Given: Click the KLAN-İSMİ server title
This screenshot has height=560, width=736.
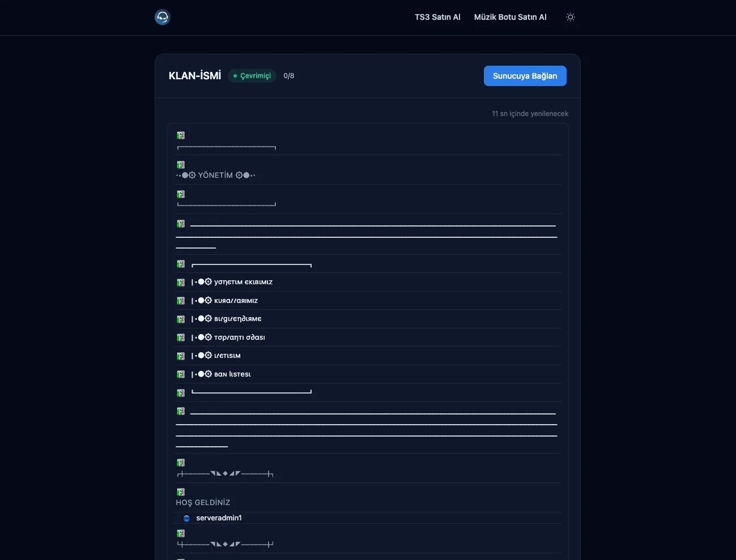Looking at the screenshot, I should pos(195,76).
